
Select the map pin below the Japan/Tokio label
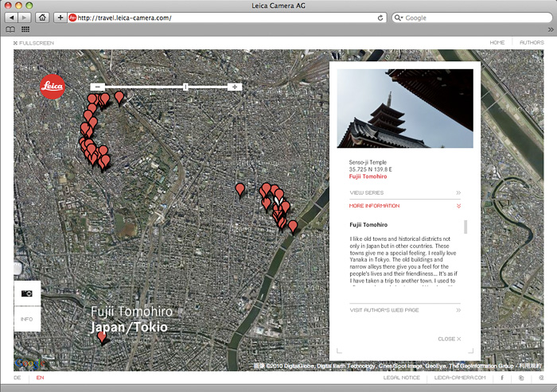pos(102,336)
